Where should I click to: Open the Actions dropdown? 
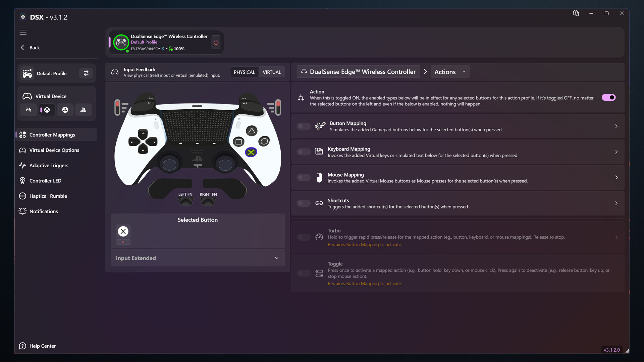tap(449, 71)
